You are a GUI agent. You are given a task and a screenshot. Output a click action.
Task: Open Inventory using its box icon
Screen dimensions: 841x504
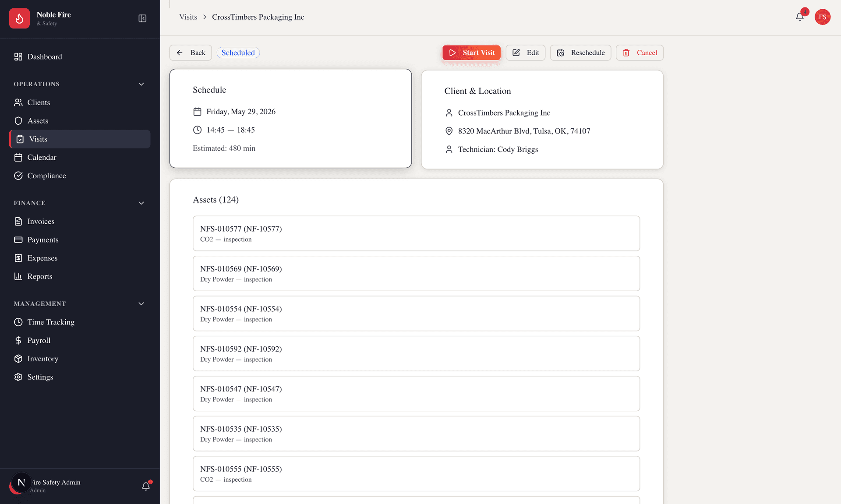point(18,358)
